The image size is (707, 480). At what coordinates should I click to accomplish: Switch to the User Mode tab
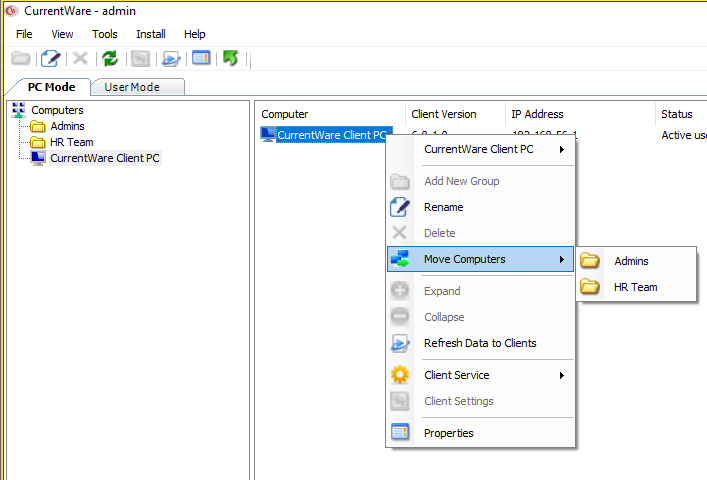point(132,87)
